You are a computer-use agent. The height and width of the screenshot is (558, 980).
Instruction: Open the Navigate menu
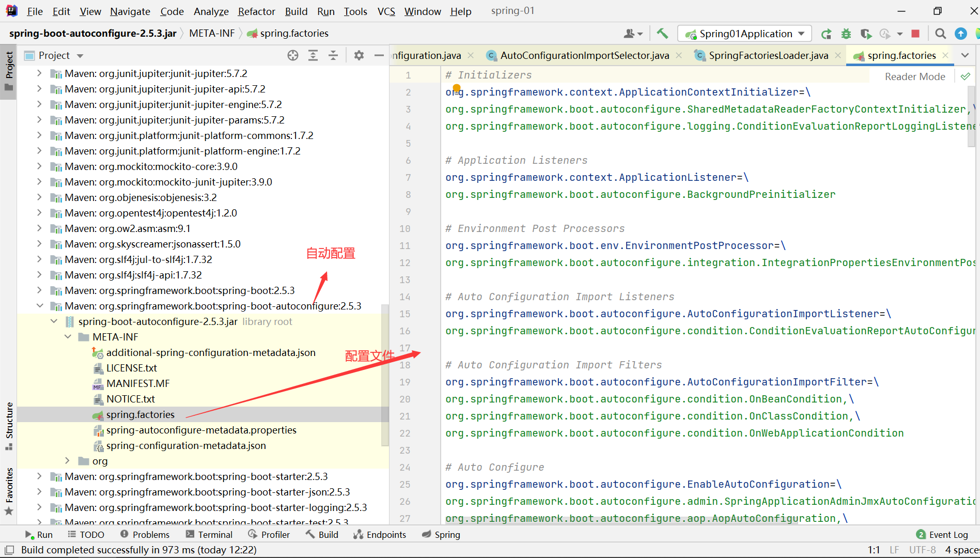(130, 11)
